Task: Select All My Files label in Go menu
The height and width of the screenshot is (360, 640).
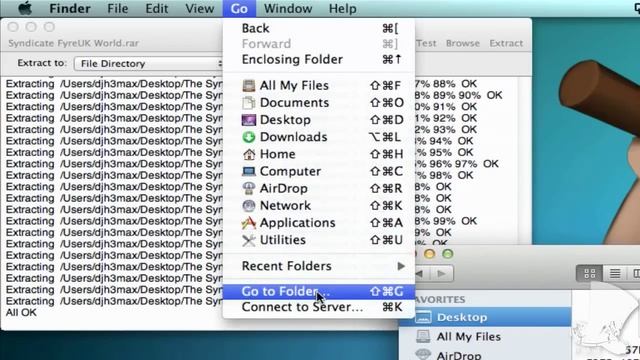Action: pyautogui.click(x=294, y=85)
